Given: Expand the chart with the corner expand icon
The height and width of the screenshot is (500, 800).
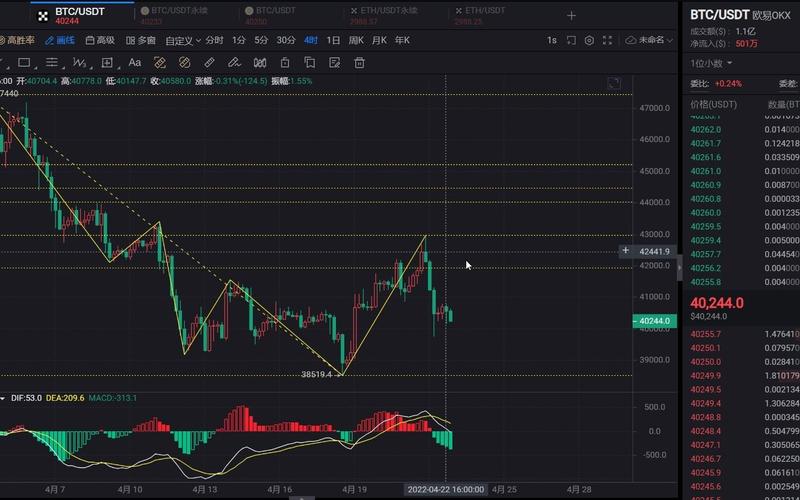Looking at the screenshot, I should [x=614, y=83].
